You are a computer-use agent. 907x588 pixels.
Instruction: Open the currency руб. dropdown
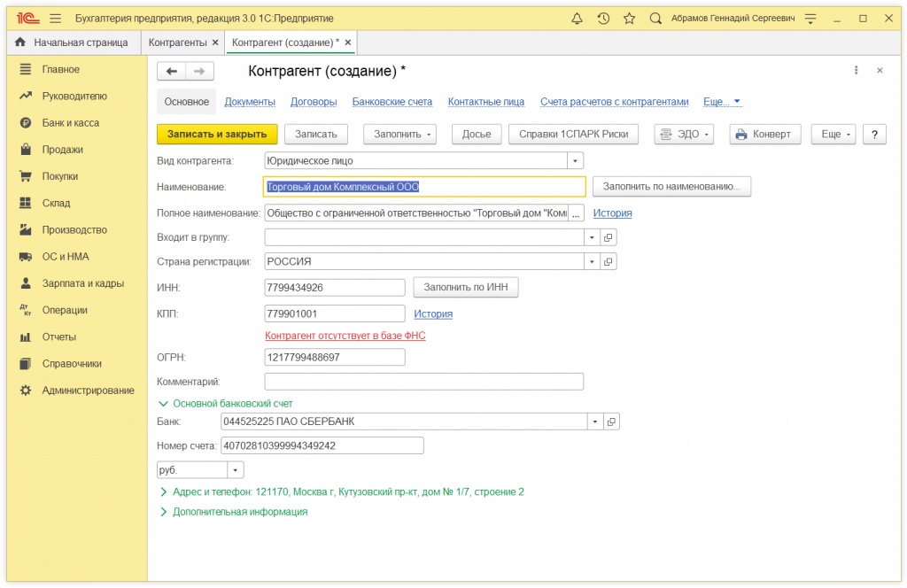point(236,470)
